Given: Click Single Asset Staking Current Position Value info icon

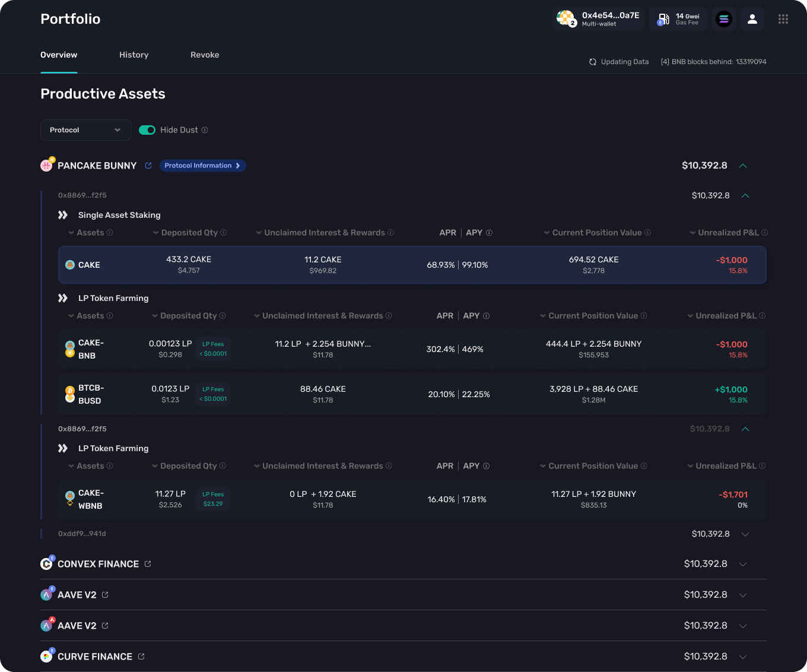Looking at the screenshot, I should point(647,233).
